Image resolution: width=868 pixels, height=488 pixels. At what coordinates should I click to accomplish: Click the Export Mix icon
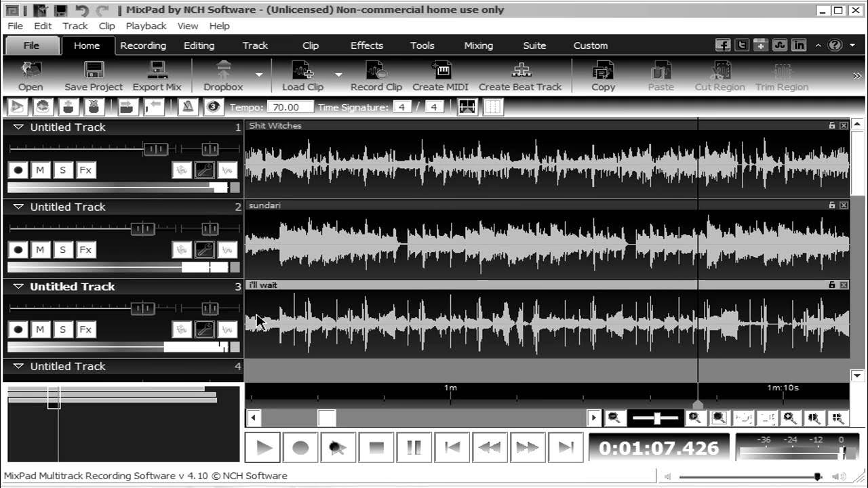coord(157,70)
